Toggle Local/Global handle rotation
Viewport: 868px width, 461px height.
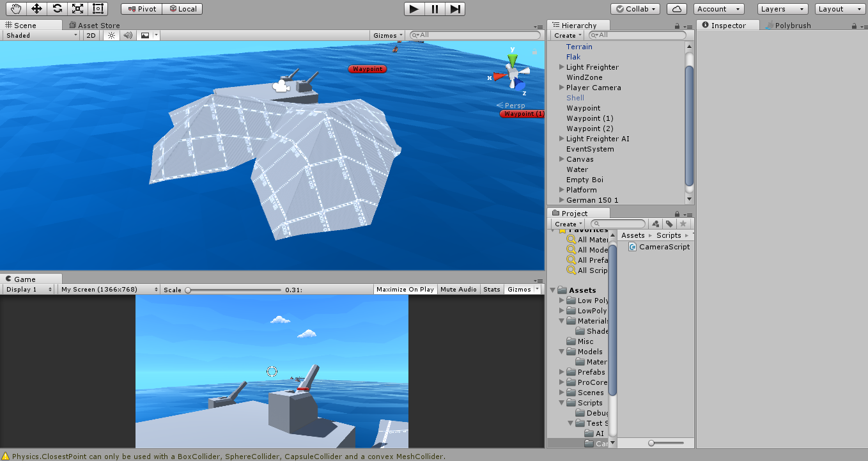click(183, 9)
